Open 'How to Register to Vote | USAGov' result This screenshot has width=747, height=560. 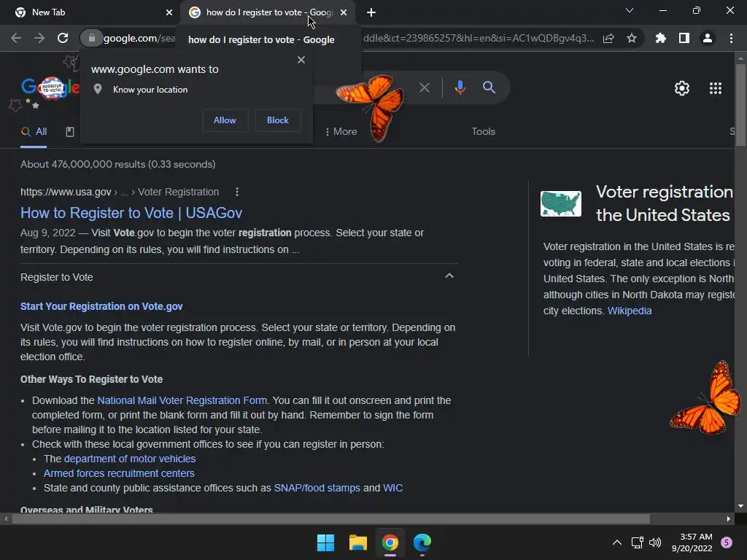pos(131,213)
